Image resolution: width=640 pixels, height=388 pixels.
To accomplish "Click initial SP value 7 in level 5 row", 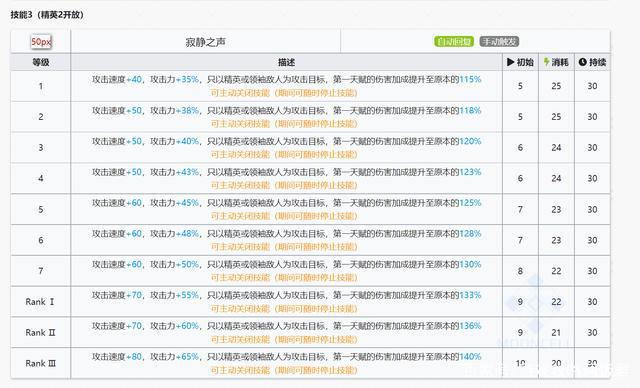I will [520, 209].
